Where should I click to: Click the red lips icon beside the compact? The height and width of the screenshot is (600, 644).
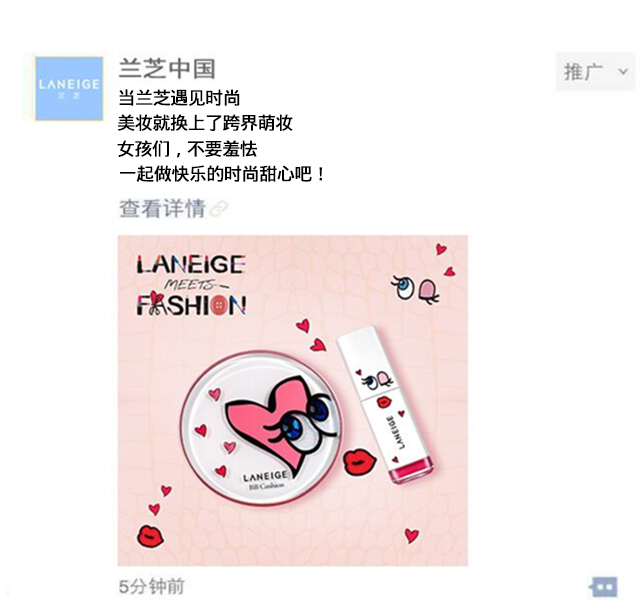[359, 462]
